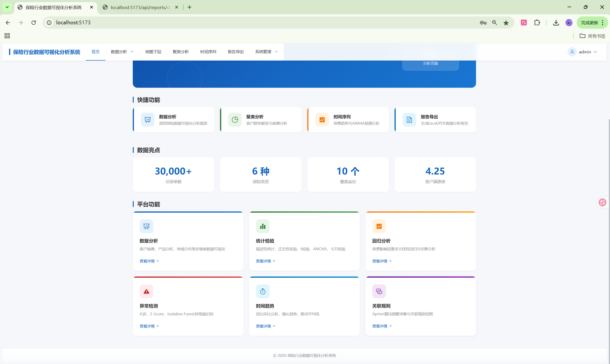This screenshot has height=364, width=610.
Task: Expand the 数据分析 navigation dropdown
Action: click(122, 52)
